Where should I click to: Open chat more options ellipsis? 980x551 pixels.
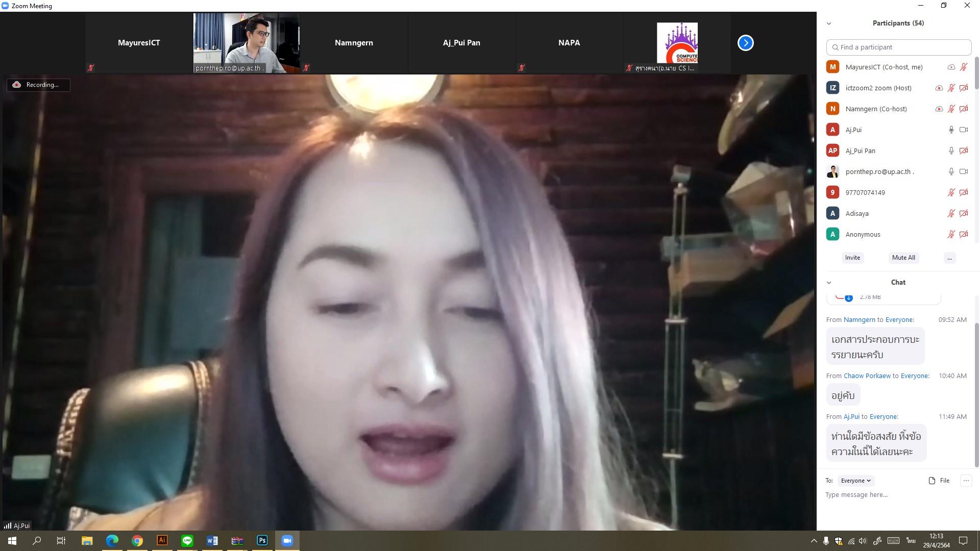tap(966, 481)
